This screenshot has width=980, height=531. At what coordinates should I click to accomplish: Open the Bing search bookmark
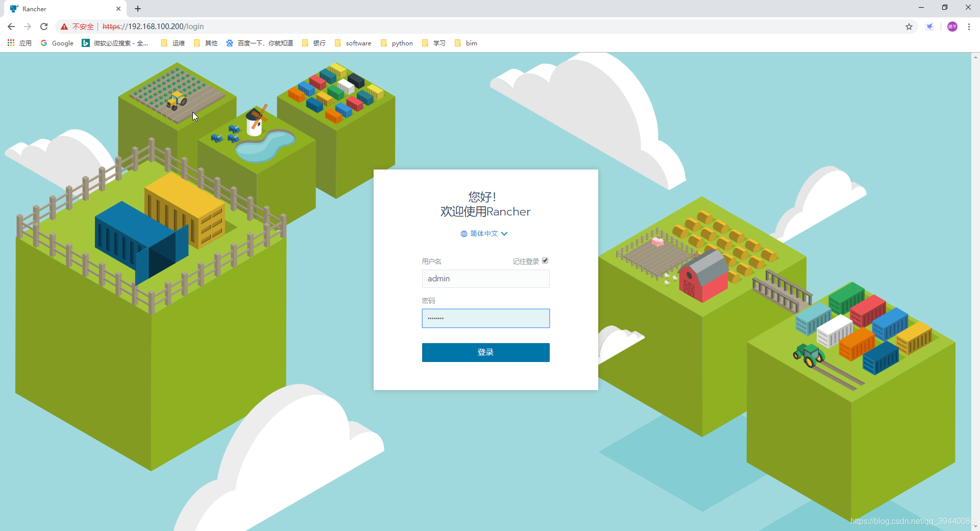(115, 43)
